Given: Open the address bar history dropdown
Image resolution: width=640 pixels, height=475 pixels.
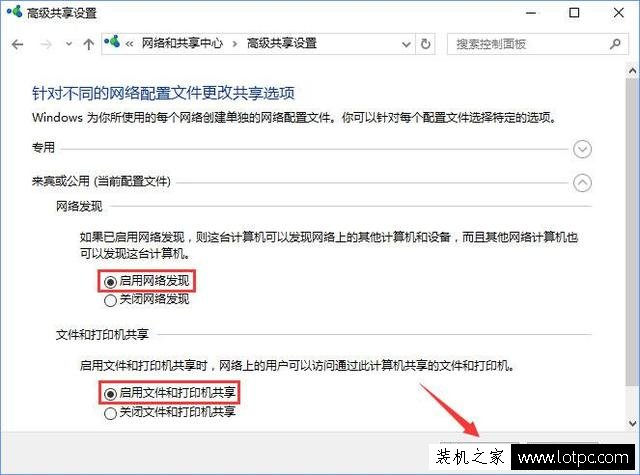Looking at the screenshot, I should tap(406, 44).
